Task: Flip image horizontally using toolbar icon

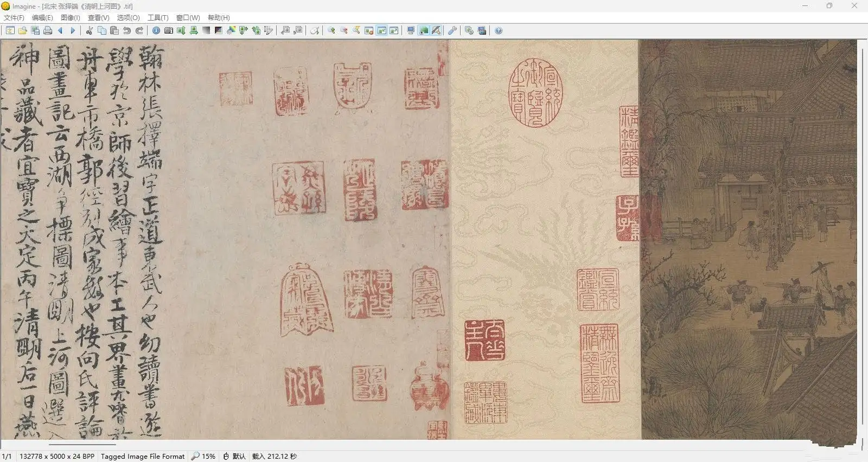Action: [194, 30]
